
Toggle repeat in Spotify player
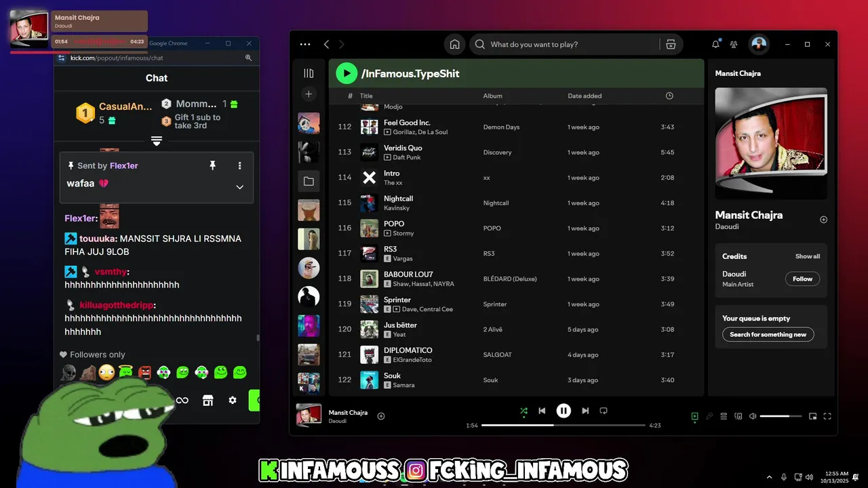point(604,411)
